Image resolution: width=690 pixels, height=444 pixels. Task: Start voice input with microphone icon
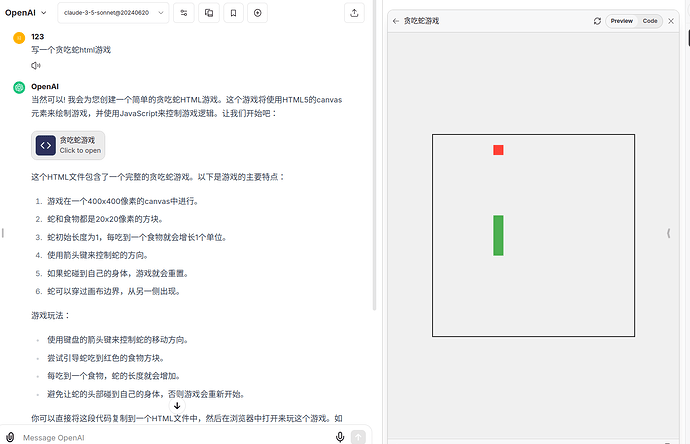[x=340, y=437]
